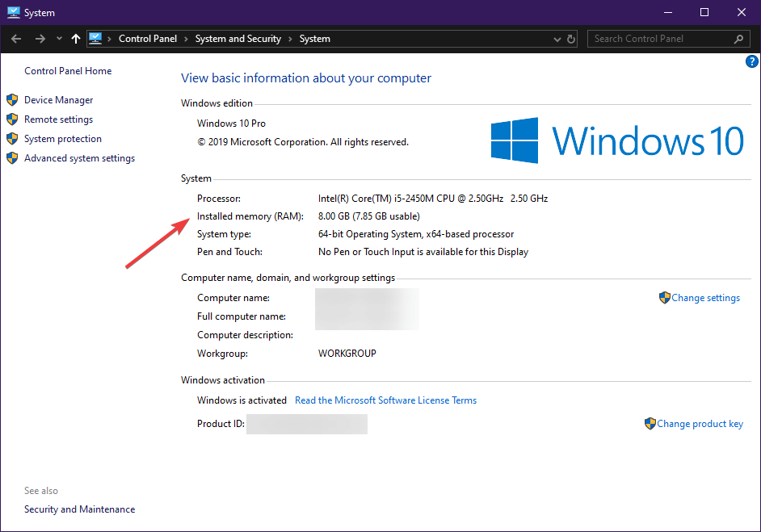Open System protection

pyautogui.click(x=63, y=139)
